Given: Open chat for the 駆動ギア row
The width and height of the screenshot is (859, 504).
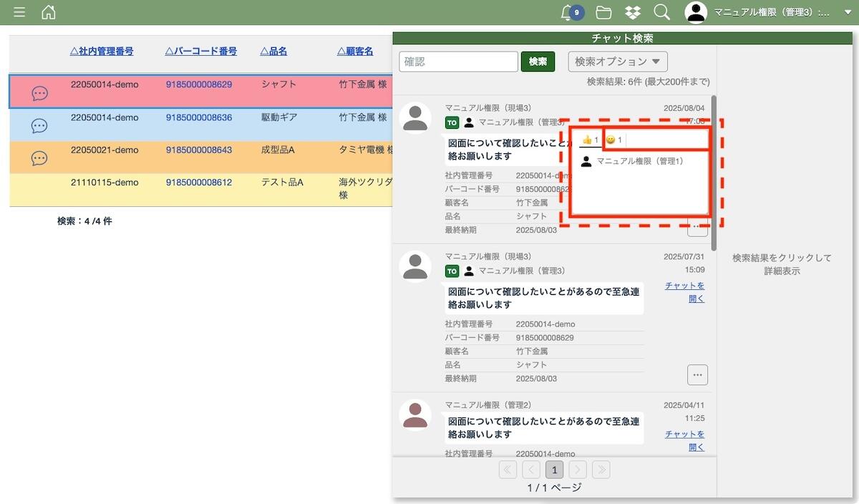Looking at the screenshot, I should pyautogui.click(x=40, y=126).
